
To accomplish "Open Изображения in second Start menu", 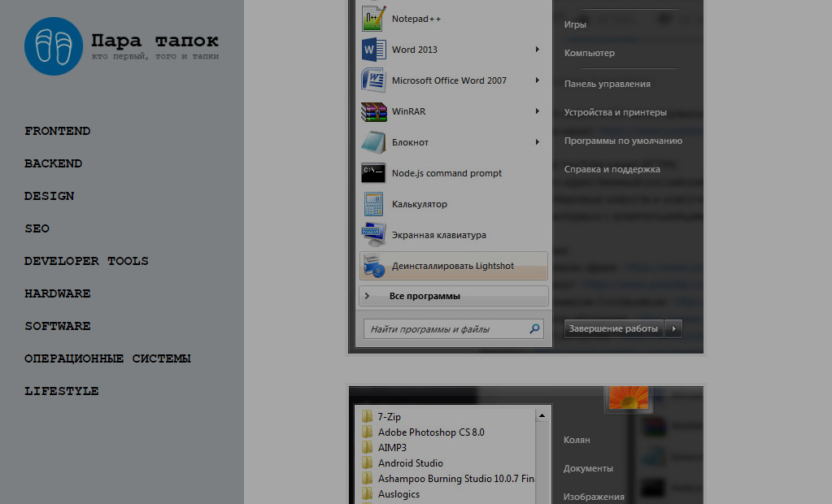I will pyautogui.click(x=594, y=497).
